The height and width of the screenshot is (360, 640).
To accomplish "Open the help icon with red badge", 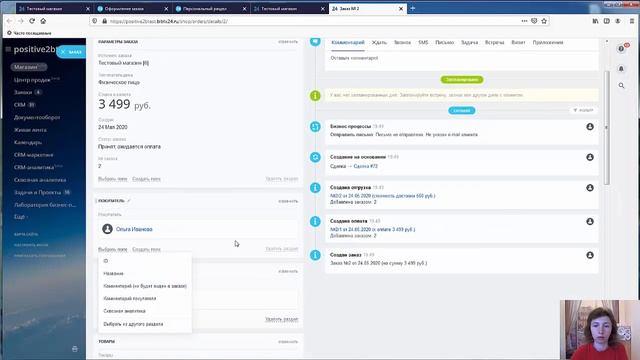I will [x=621, y=49].
